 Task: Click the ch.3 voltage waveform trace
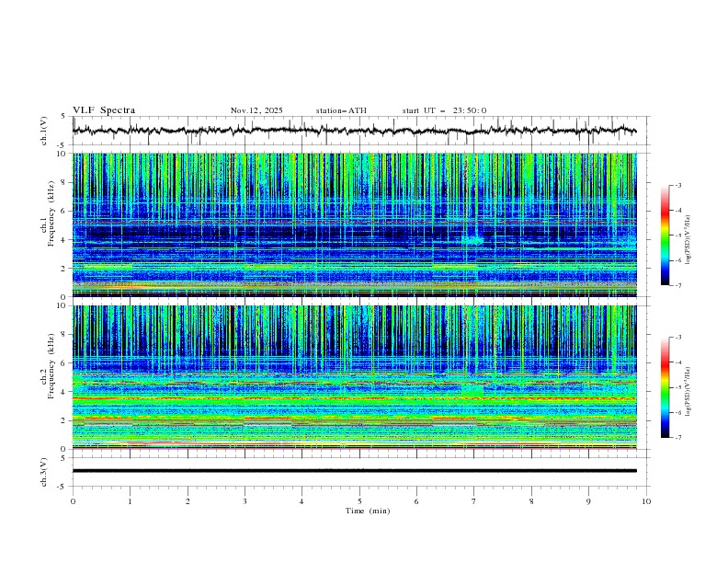pyautogui.click(x=358, y=470)
